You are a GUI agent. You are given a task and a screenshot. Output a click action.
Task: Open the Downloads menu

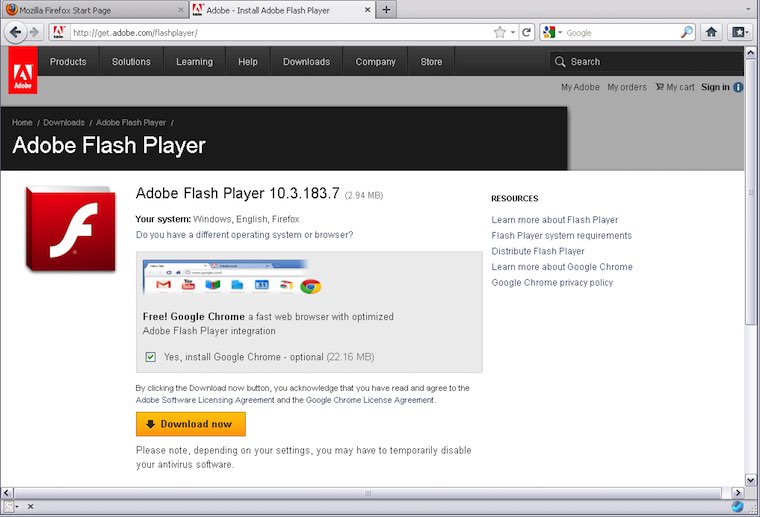pyautogui.click(x=306, y=62)
